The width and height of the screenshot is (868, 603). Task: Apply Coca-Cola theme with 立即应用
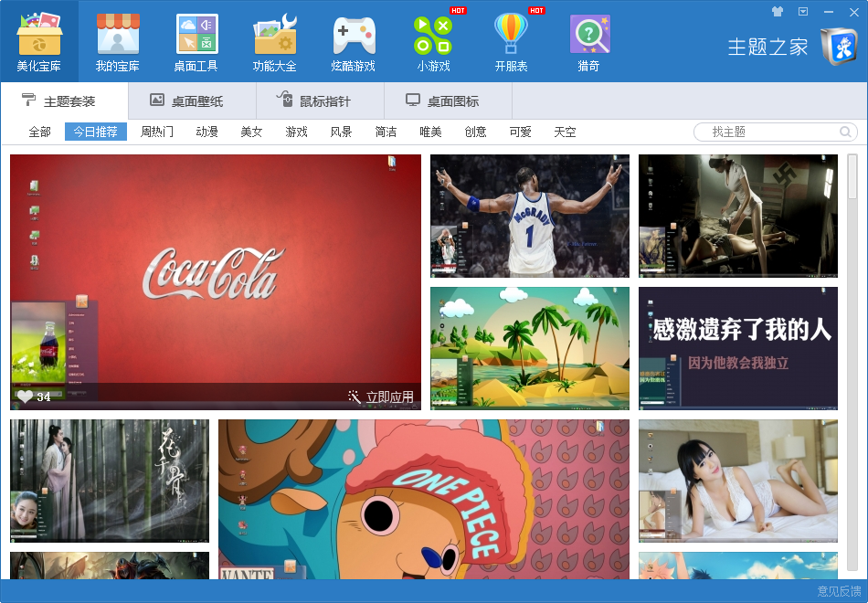coord(381,397)
